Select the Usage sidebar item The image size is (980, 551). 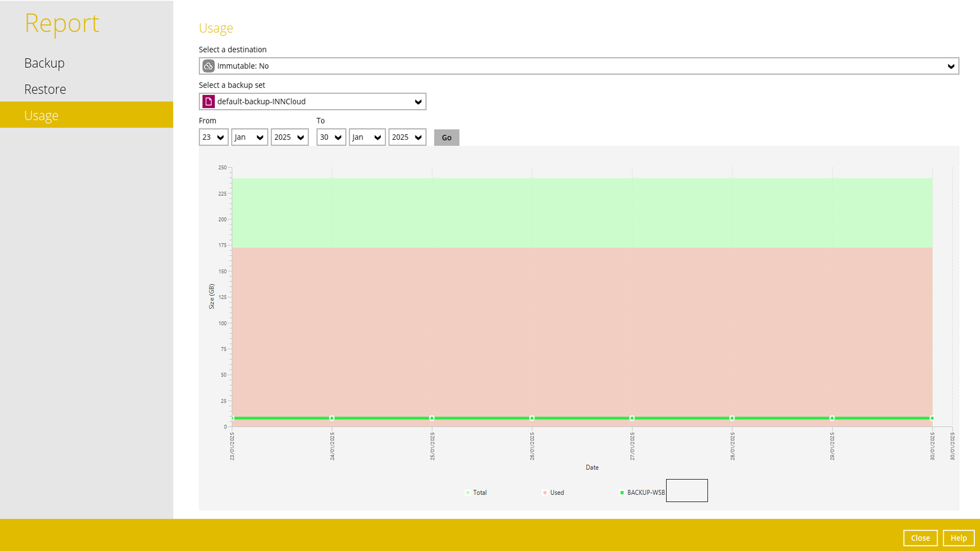pyautogui.click(x=41, y=115)
